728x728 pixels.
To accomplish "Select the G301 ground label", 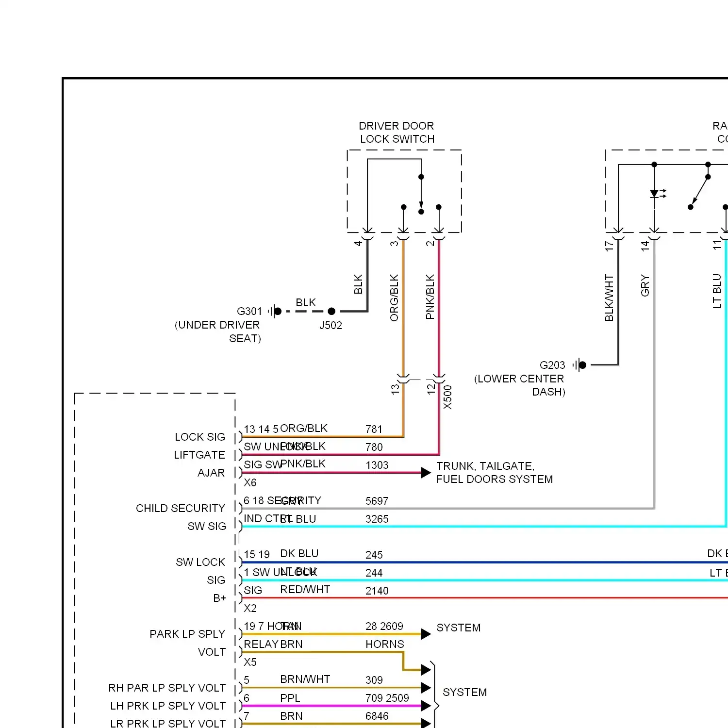I will (x=249, y=311).
